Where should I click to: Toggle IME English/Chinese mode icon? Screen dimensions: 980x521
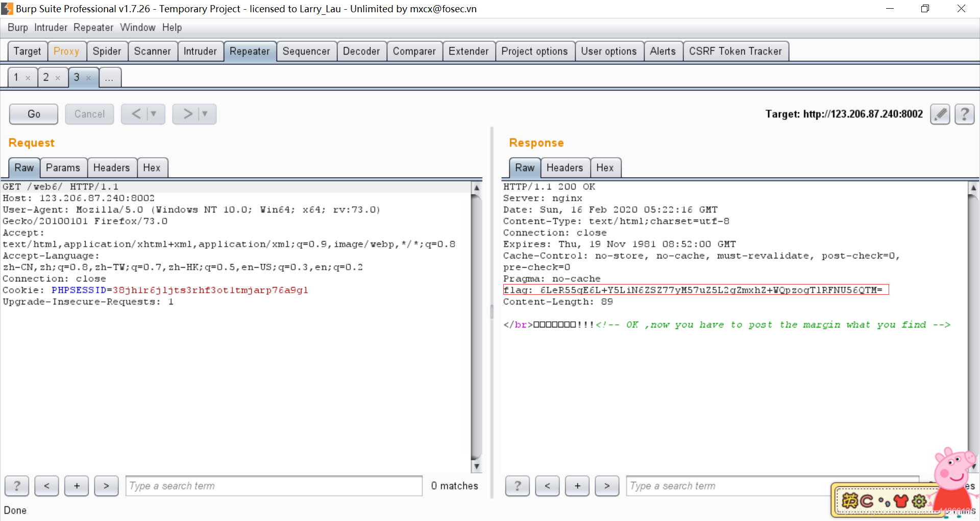[850, 501]
